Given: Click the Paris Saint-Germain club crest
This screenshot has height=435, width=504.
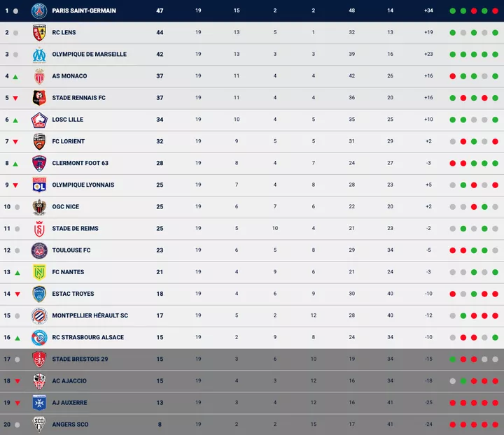Looking at the screenshot, I should [x=39, y=10].
